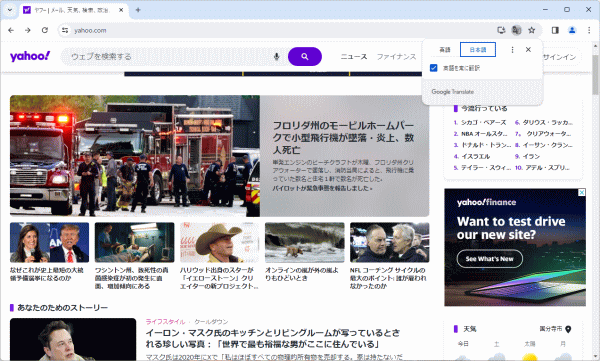Click the Elon Musk story image
Image resolution: width=600 pixels, height=361 pixels.
(x=73, y=339)
